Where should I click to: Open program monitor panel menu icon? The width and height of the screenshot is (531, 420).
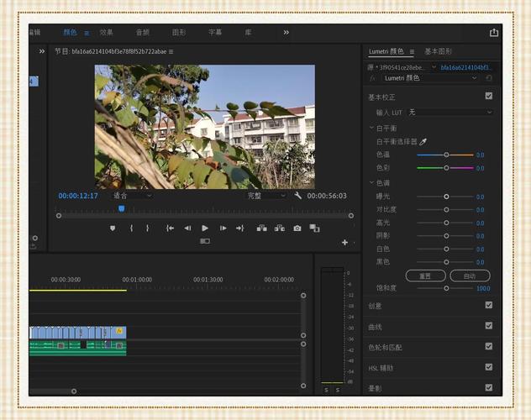[x=171, y=52]
